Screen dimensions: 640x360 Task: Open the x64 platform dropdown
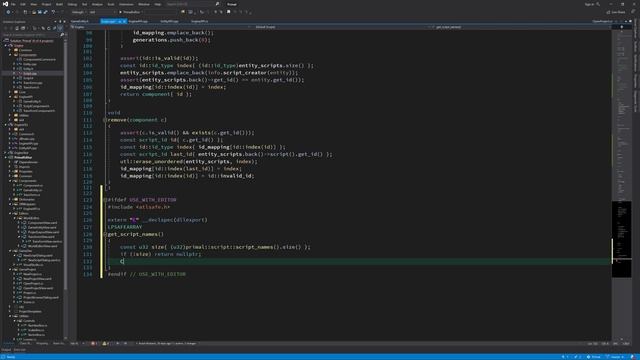[102, 12]
